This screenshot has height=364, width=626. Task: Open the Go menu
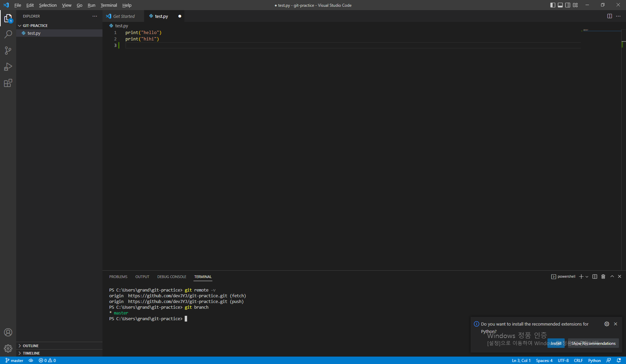tap(80, 5)
